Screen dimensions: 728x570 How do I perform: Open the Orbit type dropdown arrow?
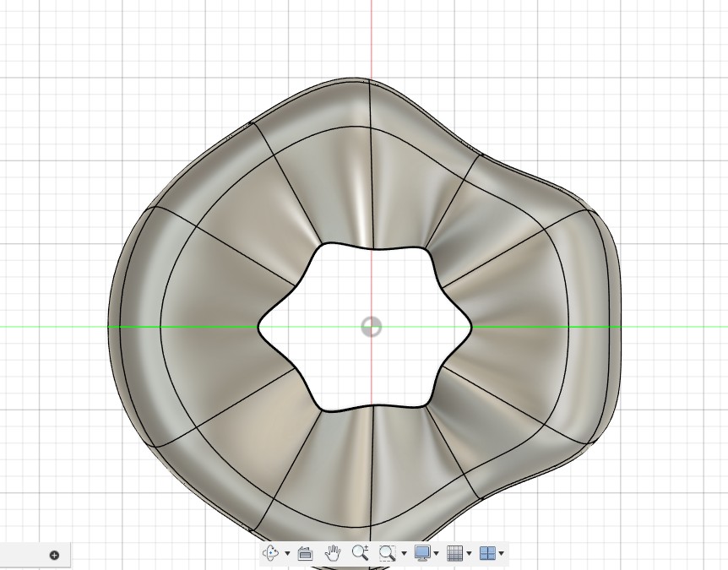pos(288,554)
